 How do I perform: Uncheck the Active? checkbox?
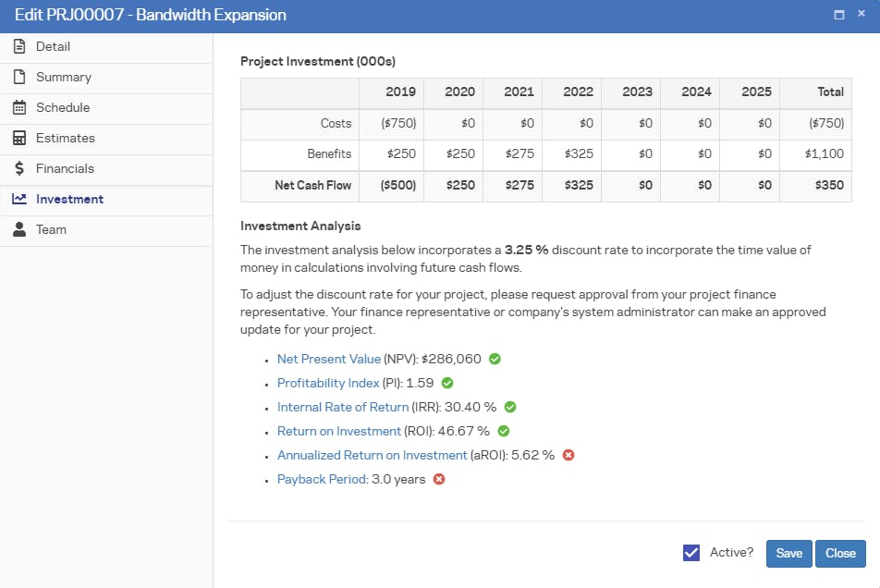coord(691,553)
